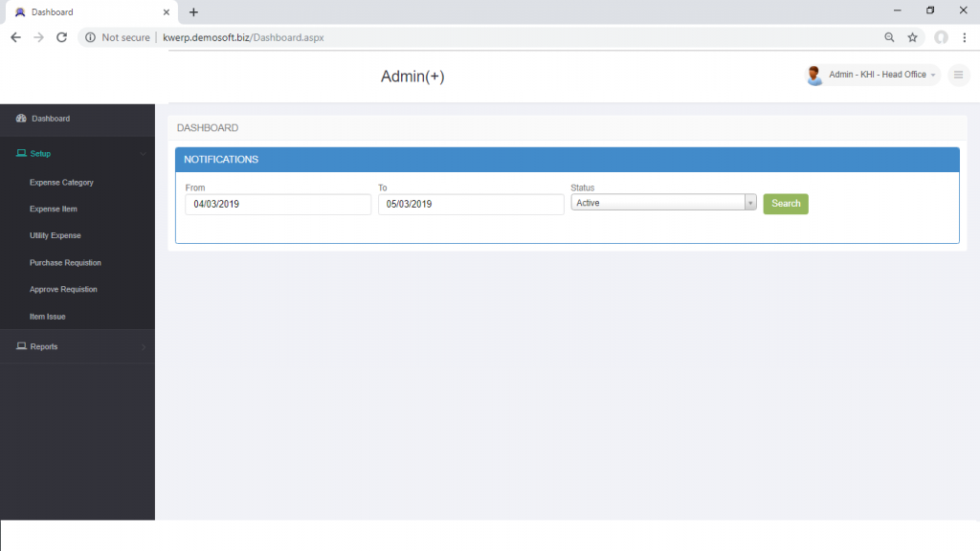
Task: Click the Admin user avatar picture
Action: pos(814,75)
